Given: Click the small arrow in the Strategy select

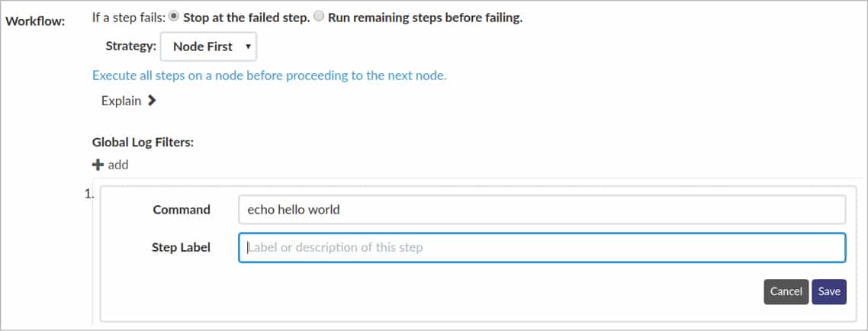Looking at the screenshot, I should (248, 47).
